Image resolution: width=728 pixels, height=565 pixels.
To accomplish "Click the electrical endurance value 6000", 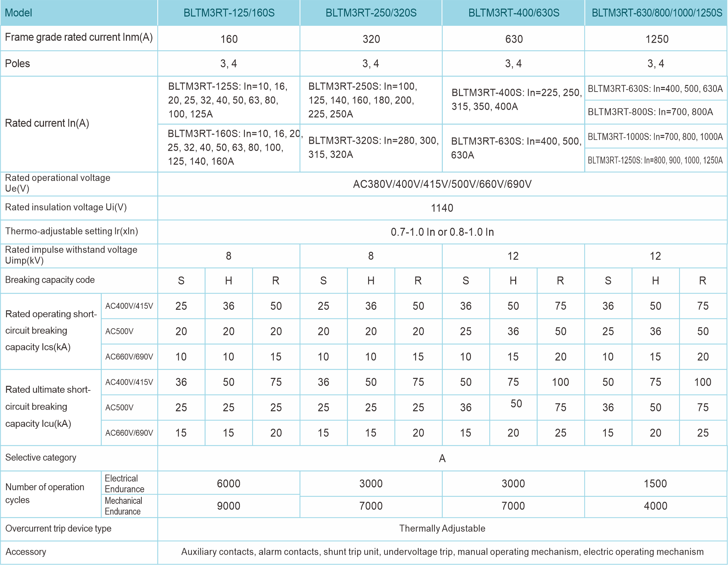I will pyautogui.click(x=229, y=484).
